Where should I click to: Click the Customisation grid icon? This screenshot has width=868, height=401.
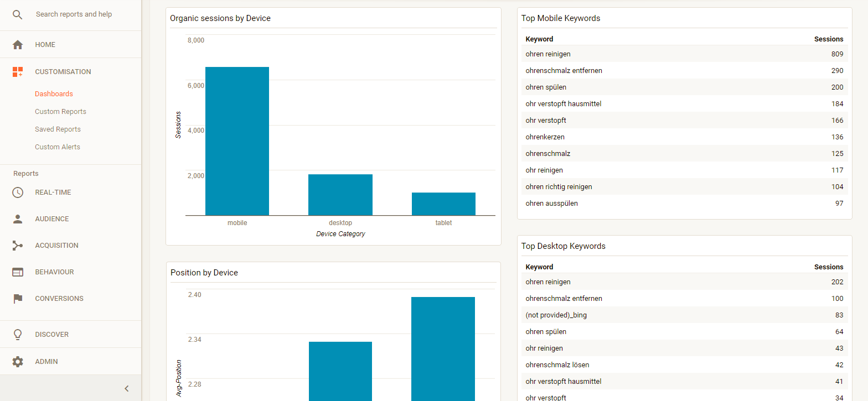(18, 72)
